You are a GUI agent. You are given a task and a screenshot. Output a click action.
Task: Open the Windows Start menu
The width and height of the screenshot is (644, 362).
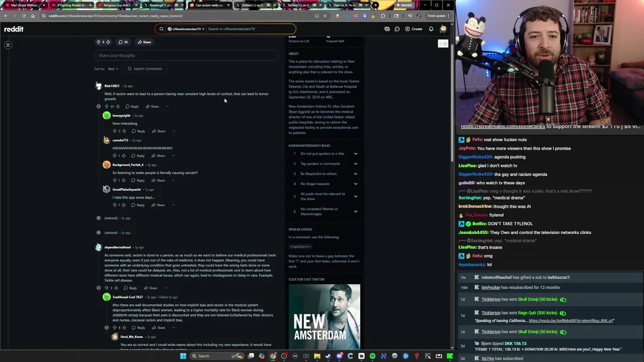click(183, 356)
